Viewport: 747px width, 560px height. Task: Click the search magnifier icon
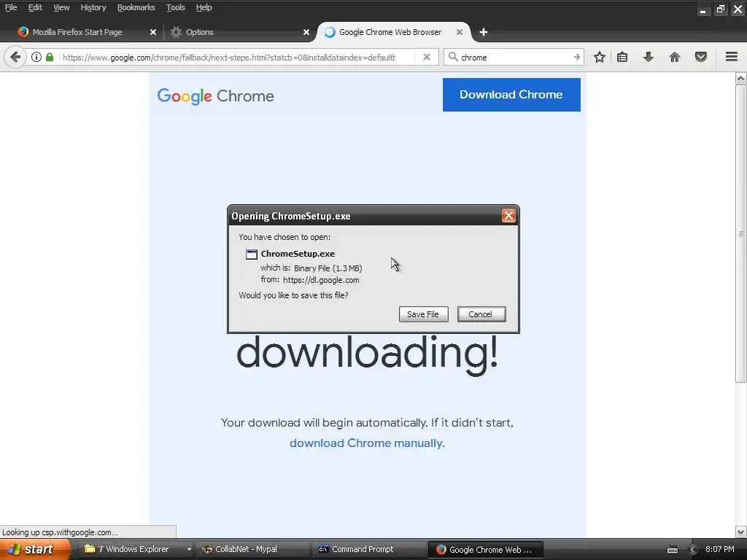pos(453,57)
